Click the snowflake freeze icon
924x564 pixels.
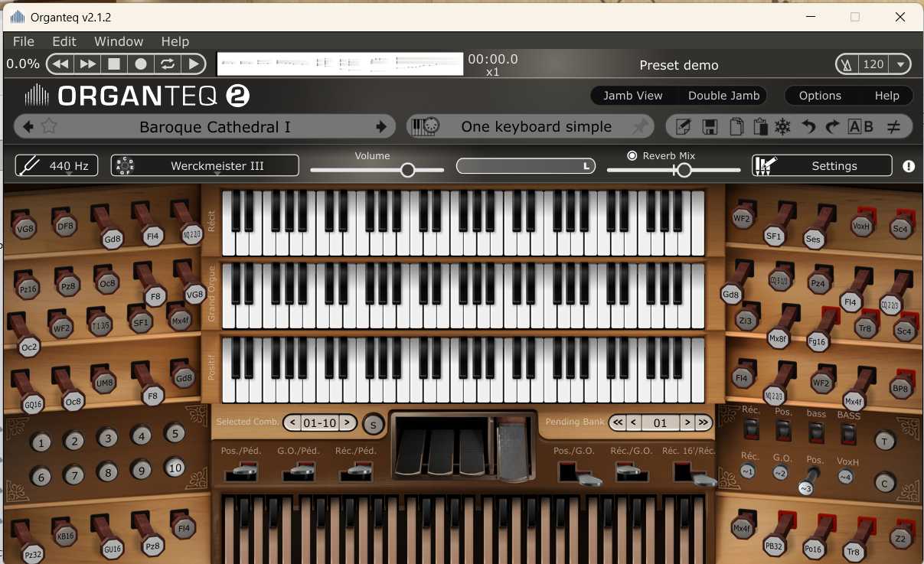pos(782,127)
